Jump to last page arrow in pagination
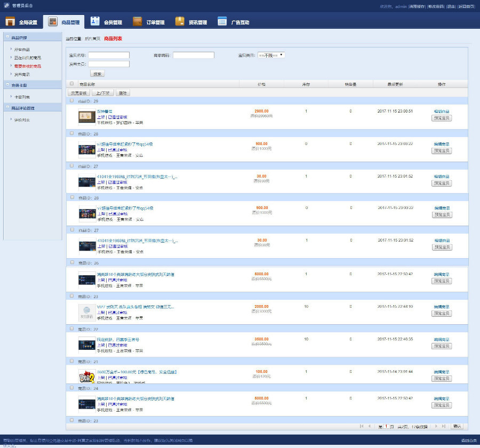Screen dimensions: 480x448 pyautogui.click(x=444, y=426)
